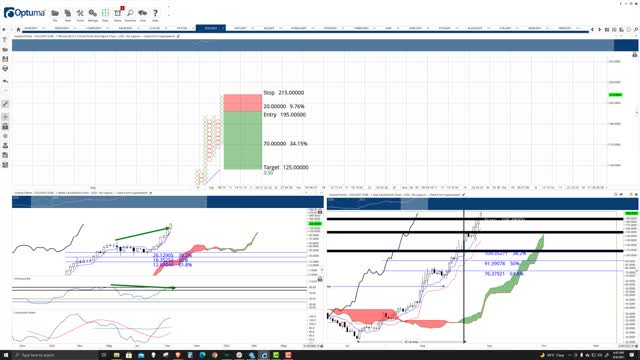Click the folder icon in left sidebar

click(5, 49)
